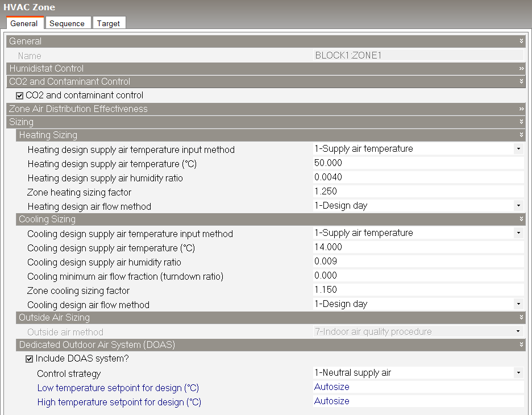
Task: Switch to the Sequence tab
Action: 66,23
